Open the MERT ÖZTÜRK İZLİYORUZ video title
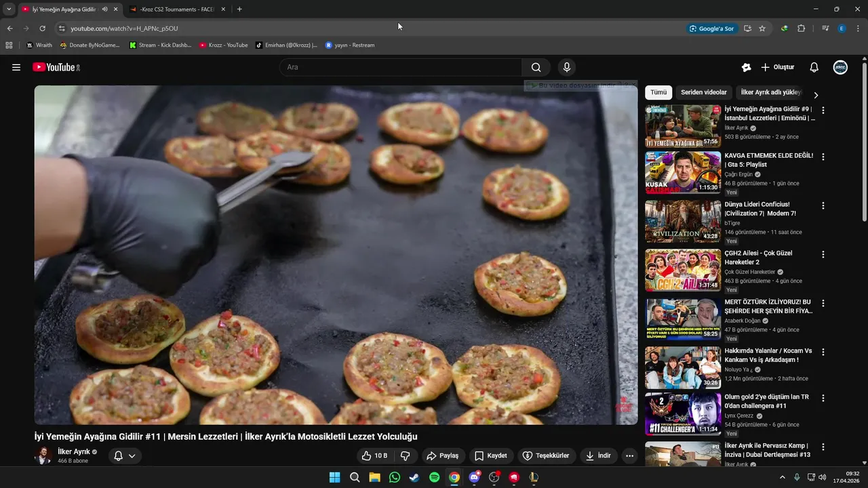The height and width of the screenshot is (488, 868). (x=768, y=306)
